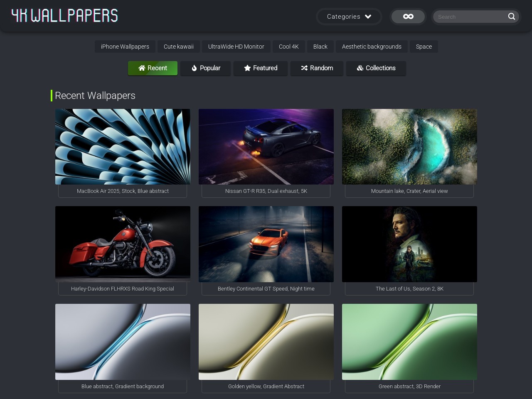Open the Blue abstract gradient wallpaper thumbnail
Screen dimensions: 532x399
tap(123, 342)
